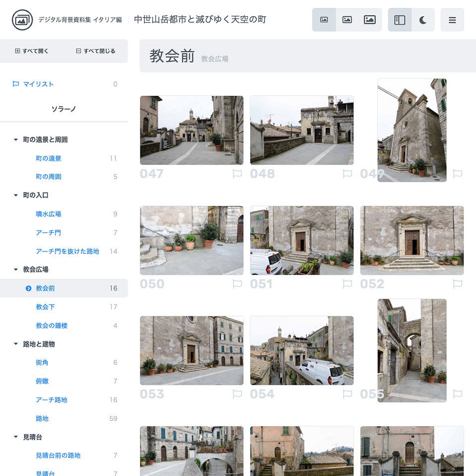
Task: Toggle the sidebar panel layout button
Action: pyautogui.click(x=400, y=20)
